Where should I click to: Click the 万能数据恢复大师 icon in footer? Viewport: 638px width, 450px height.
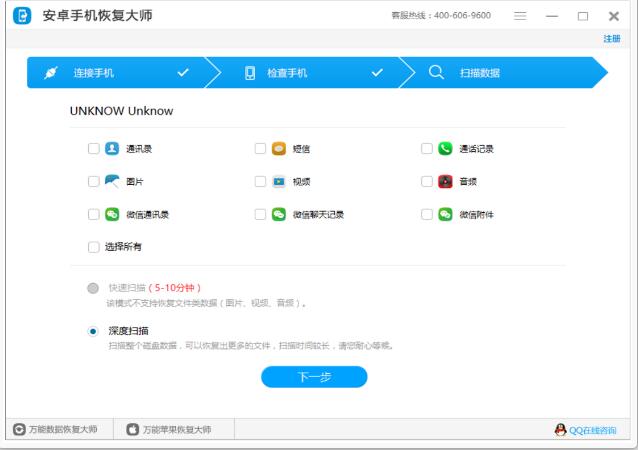coord(19,429)
